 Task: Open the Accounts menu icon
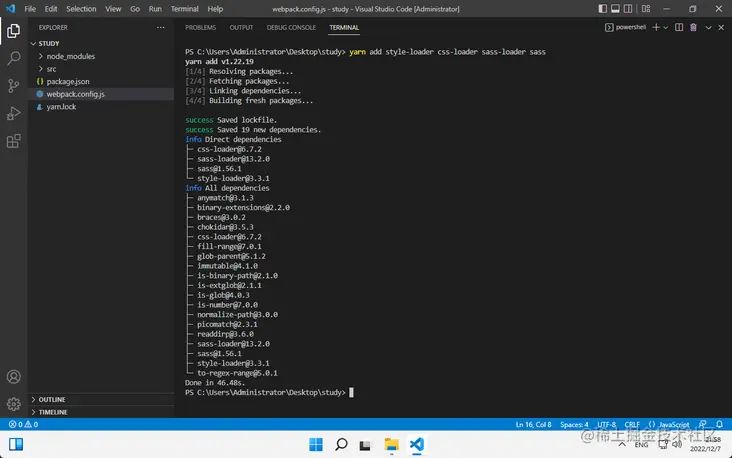[14, 377]
